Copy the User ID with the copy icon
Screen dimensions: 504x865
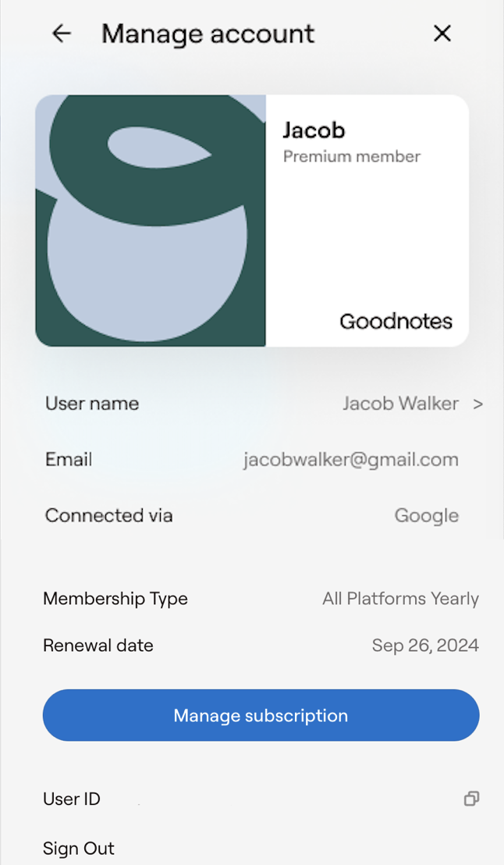(x=471, y=799)
